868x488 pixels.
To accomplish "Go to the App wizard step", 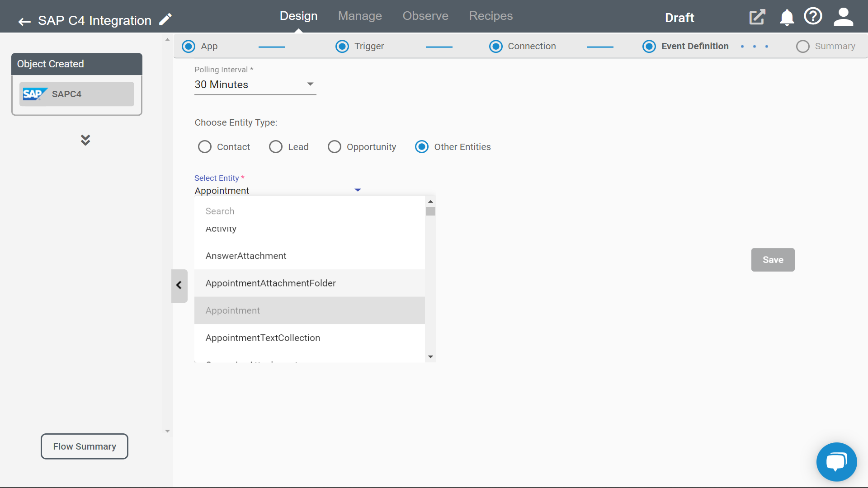I will tap(199, 46).
